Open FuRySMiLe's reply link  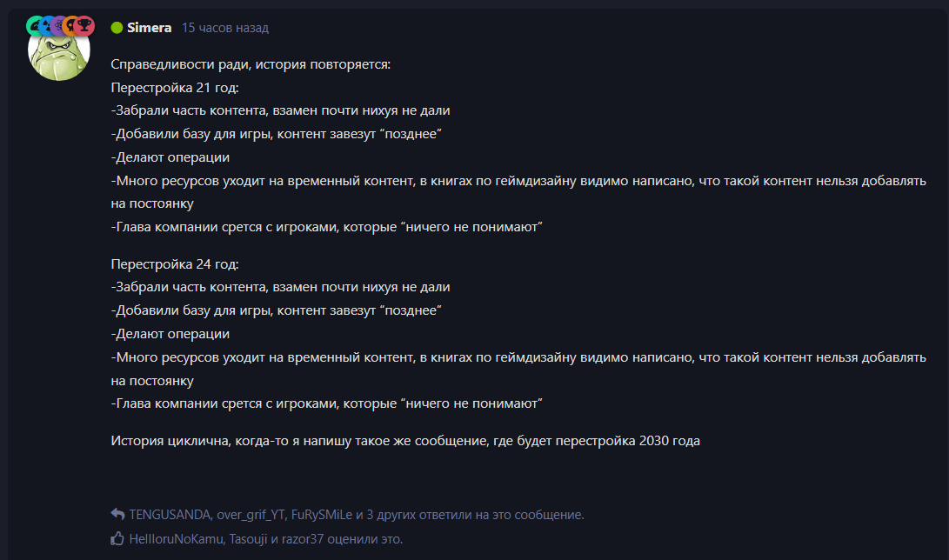321,515
